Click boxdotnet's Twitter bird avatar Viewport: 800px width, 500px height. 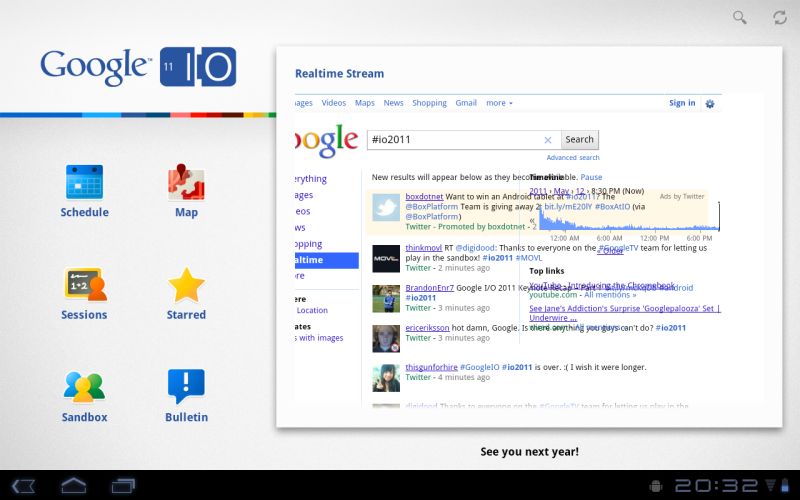pyautogui.click(x=386, y=207)
